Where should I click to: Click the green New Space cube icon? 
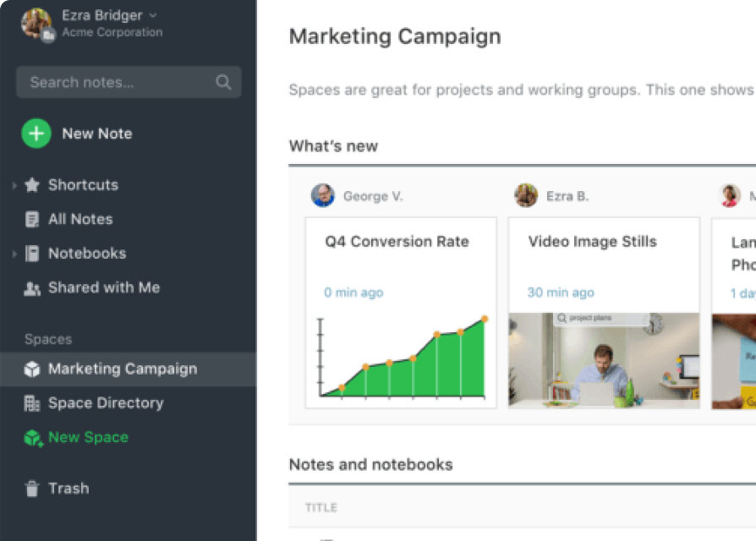33,438
